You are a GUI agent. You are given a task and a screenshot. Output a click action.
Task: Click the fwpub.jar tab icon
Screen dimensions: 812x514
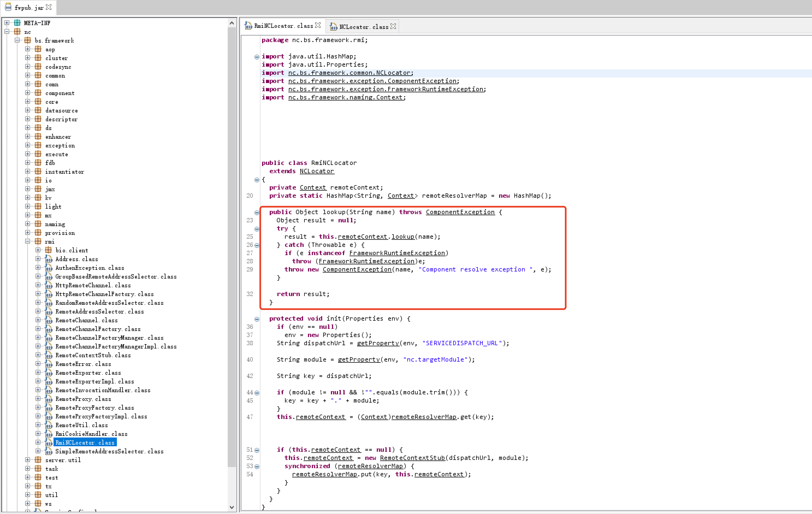[x=8, y=7]
